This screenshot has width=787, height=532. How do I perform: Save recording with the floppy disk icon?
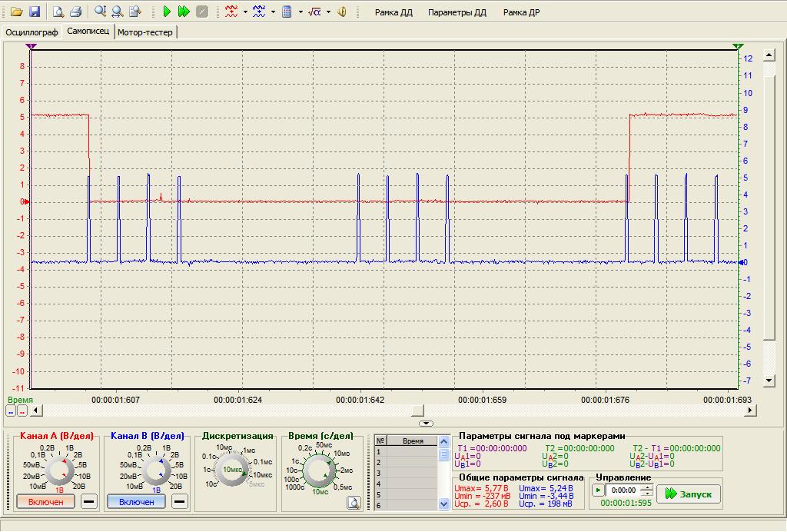(x=34, y=12)
